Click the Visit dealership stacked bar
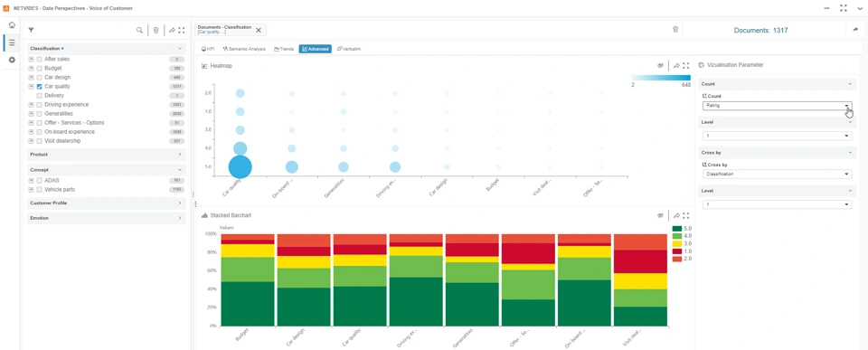The image size is (868, 350). click(x=640, y=279)
